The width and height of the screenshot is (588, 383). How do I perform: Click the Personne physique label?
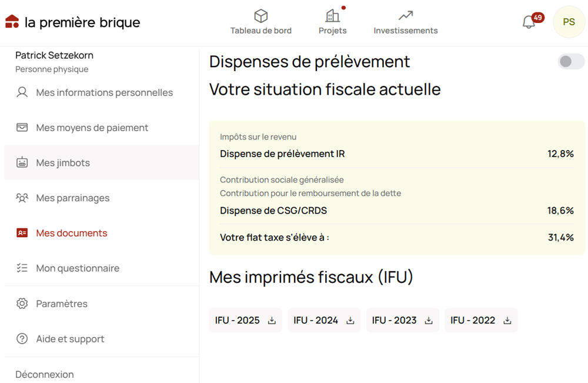(52, 69)
